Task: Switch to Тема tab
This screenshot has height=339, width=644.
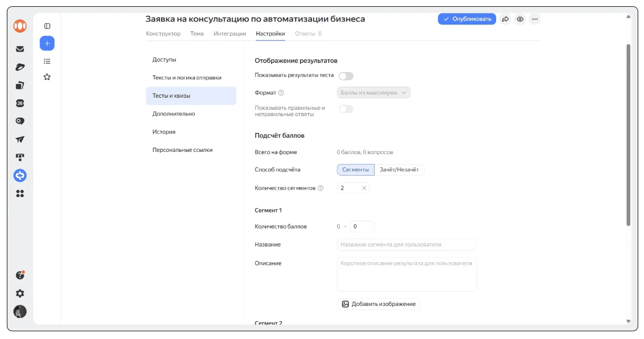Action: point(197,34)
